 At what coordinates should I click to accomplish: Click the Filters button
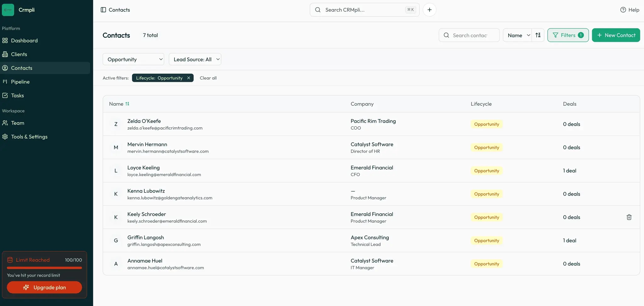click(568, 35)
